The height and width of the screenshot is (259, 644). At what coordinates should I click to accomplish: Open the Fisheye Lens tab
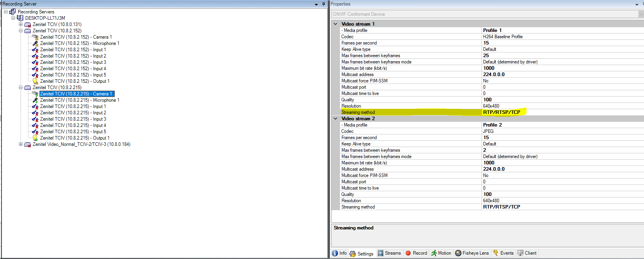[472, 253]
